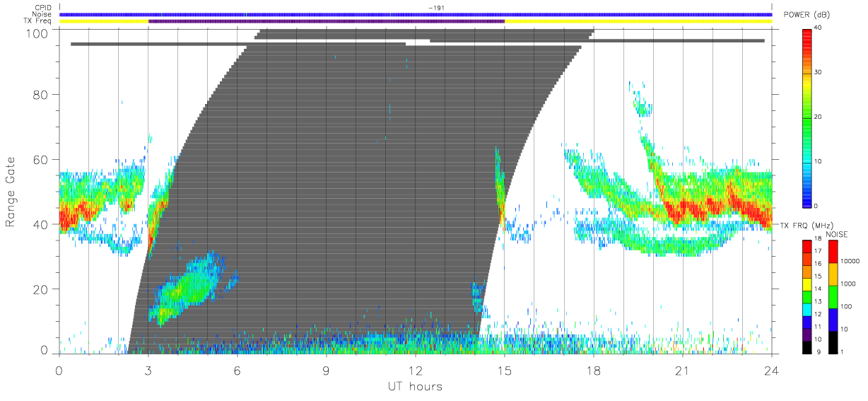Click the UT hours axis title

[x=414, y=386]
